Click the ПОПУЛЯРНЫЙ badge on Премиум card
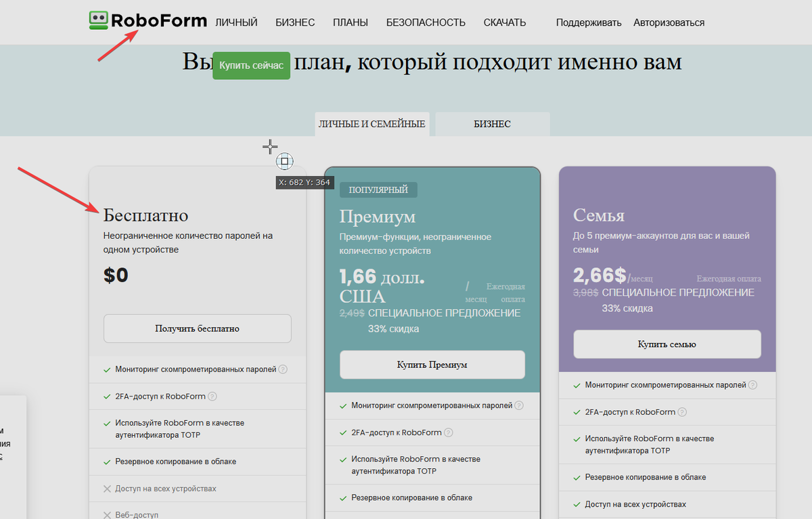This screenshot has height=519, width=812. [378, 189]
